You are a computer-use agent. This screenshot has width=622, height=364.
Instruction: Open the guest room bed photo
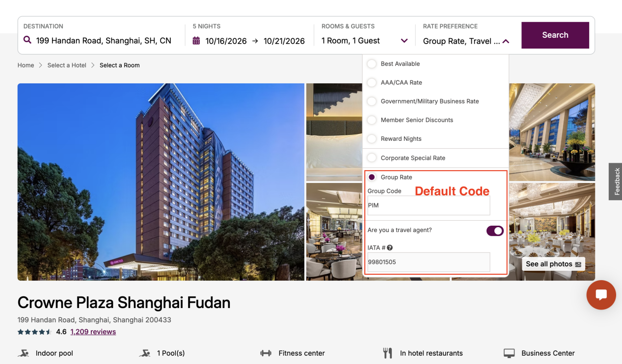(x=334, y=132)
